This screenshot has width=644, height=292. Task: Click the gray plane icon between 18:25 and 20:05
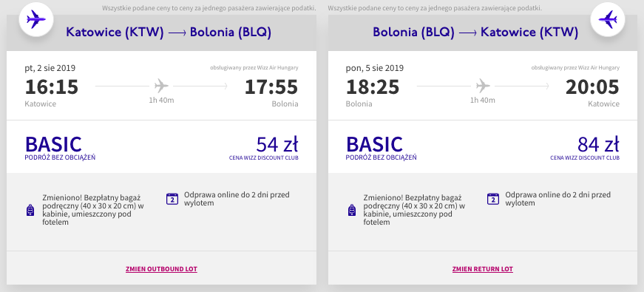tap(483, 86)
